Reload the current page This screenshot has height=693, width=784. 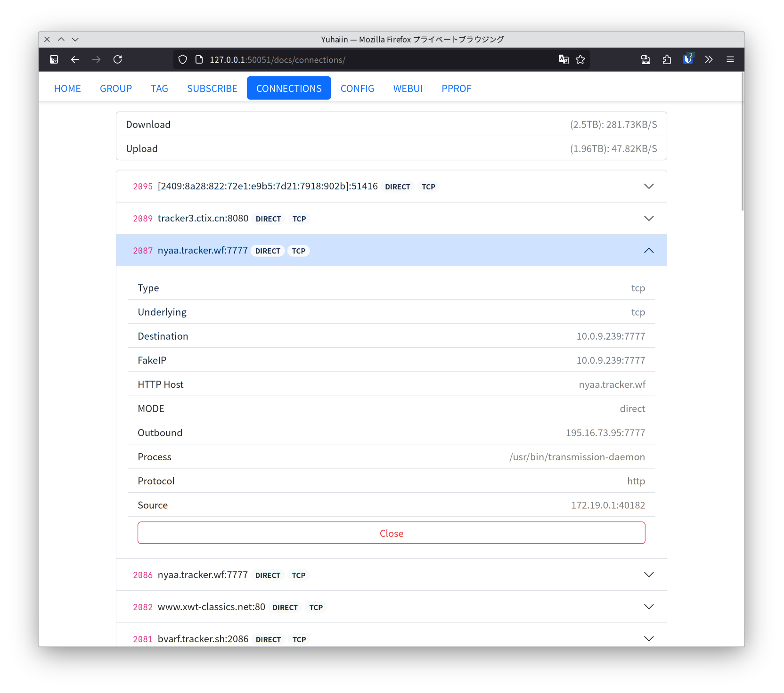pos(118,59)
